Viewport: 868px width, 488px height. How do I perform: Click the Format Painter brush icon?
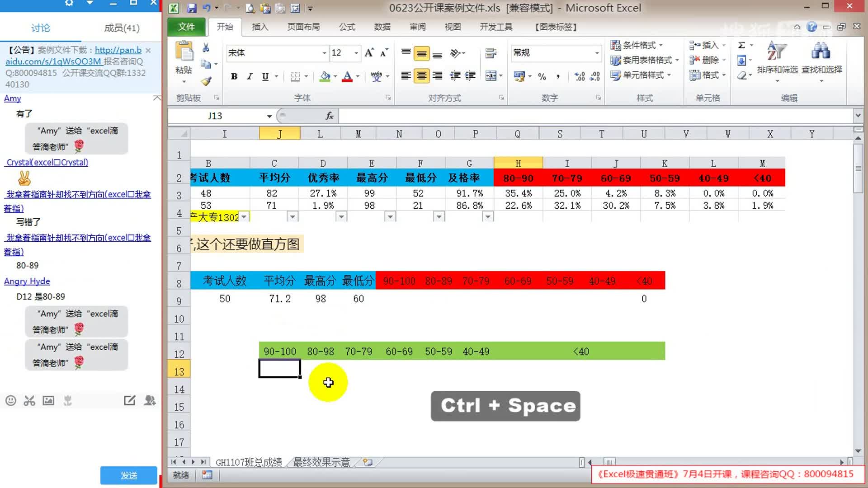click(x=206, y=81)
